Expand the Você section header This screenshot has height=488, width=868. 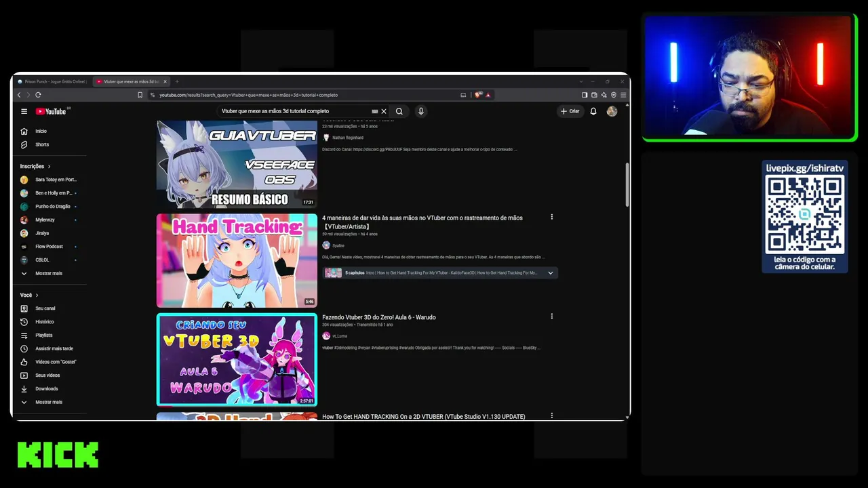(x=29, y=295)
